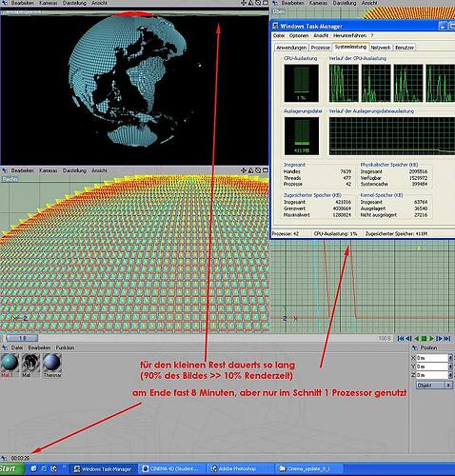This screenshot has width=455, height=476.
Task: Open Bearbeiten menu of top-left viewport
Action: coord(22,3)
